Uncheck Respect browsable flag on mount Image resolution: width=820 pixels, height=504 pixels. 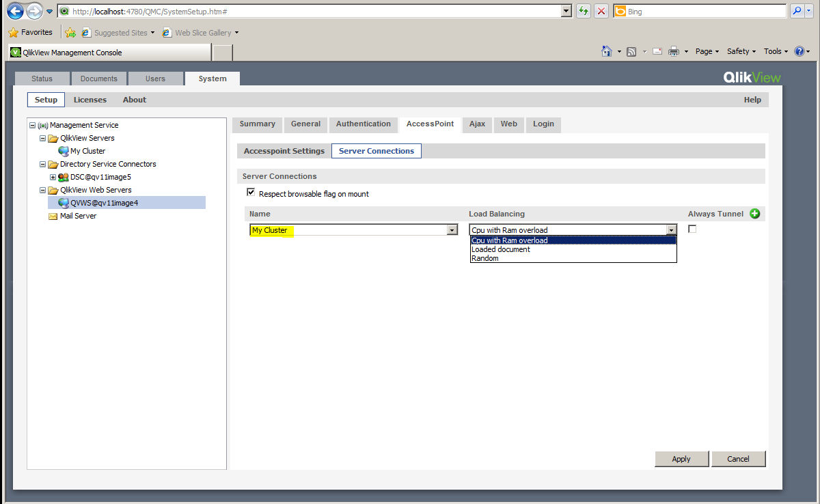point(251,192)
